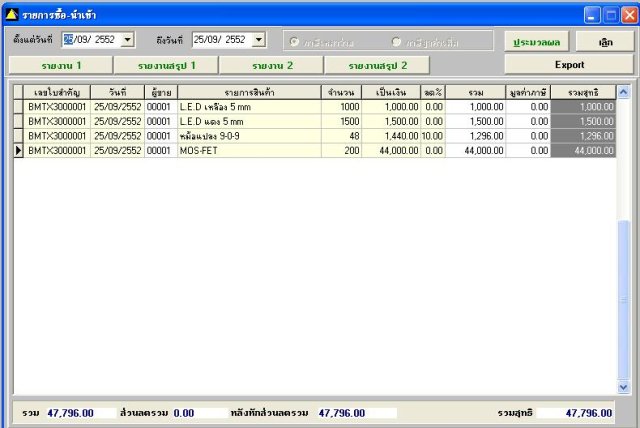Screen dimensions: 640x428
Task: Open รายงานสรุป 2 summary report
Action: pos(377,65)
